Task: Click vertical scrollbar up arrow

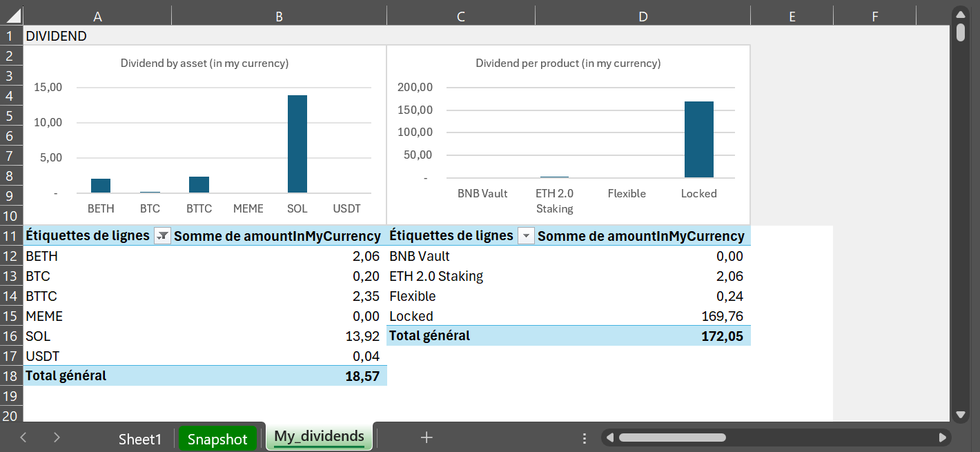Action: 961,14
